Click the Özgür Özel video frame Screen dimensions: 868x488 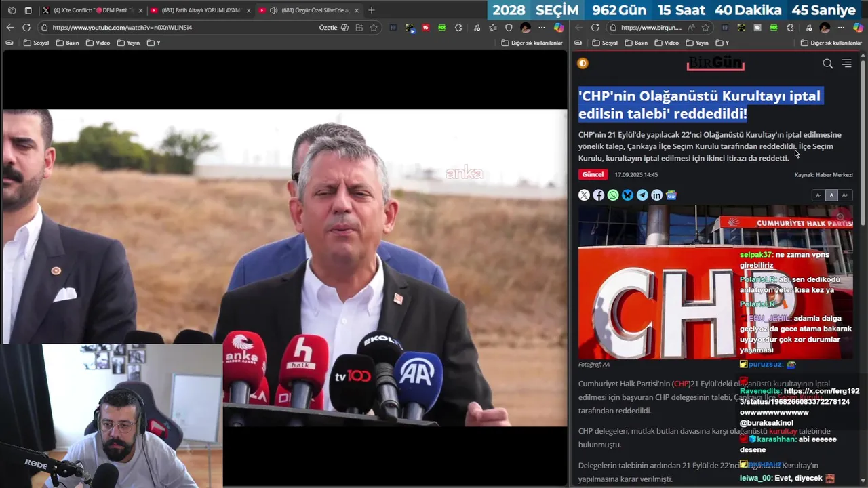(285, 268)
